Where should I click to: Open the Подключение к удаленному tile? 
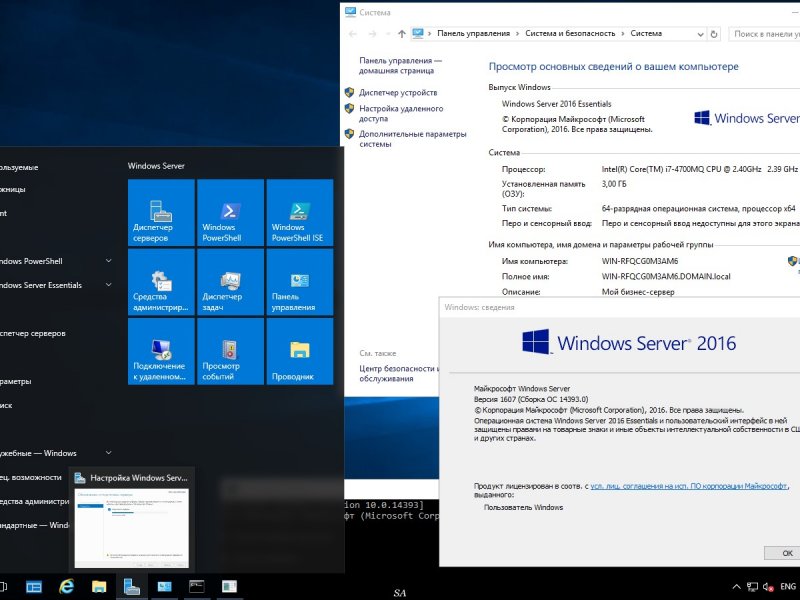pos(161,352)
